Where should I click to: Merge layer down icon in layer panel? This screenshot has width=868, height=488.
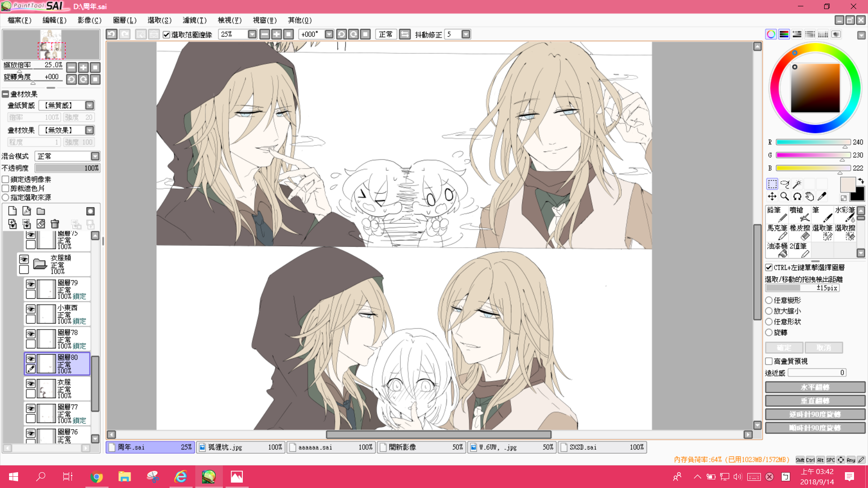[x=12, y=224]
